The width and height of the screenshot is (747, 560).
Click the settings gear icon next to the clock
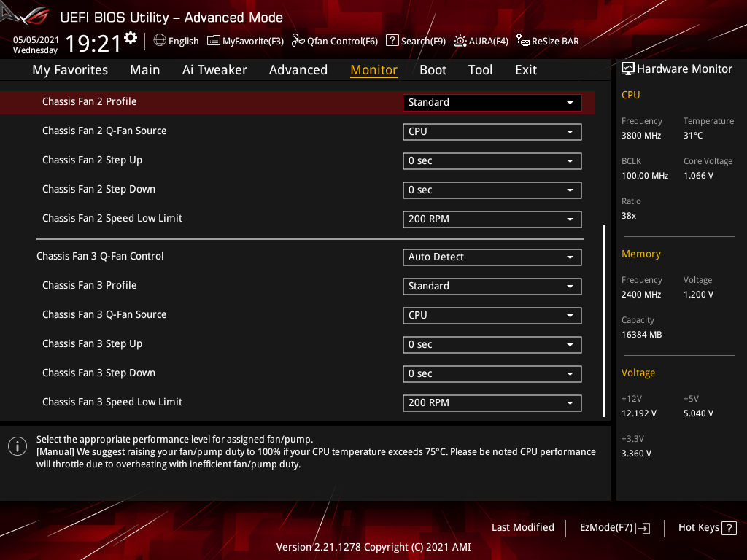coord(131,38)
